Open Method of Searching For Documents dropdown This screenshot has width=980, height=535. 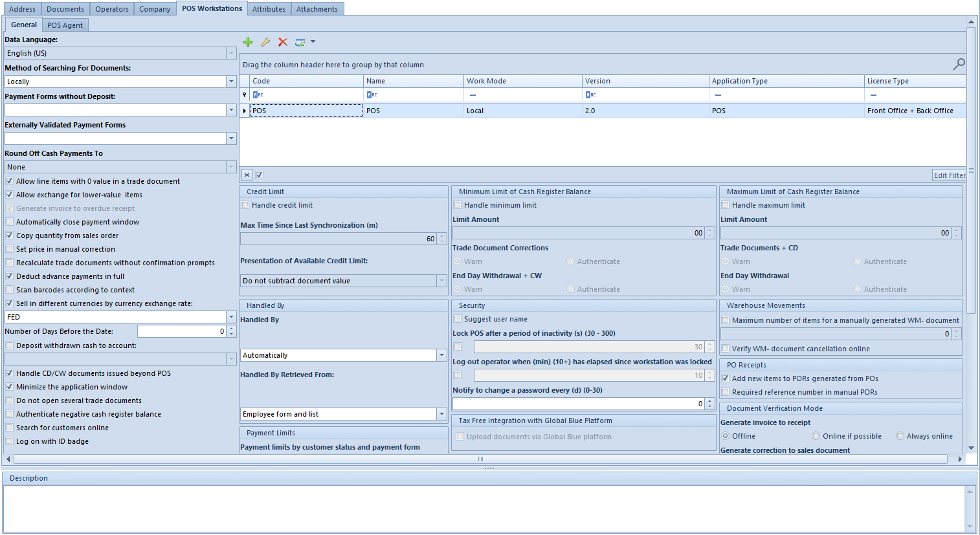coord(231,82)
